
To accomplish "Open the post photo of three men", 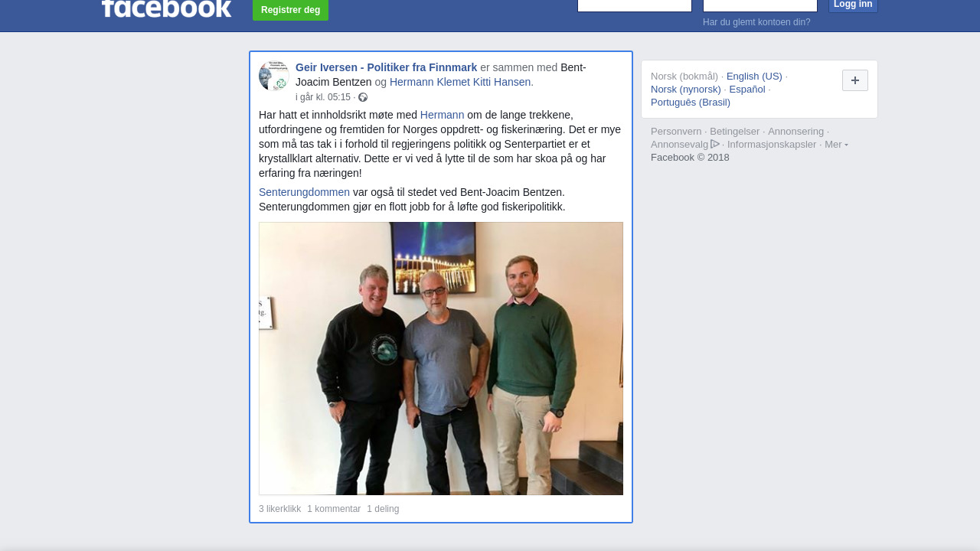I will (x=441, y=358).
